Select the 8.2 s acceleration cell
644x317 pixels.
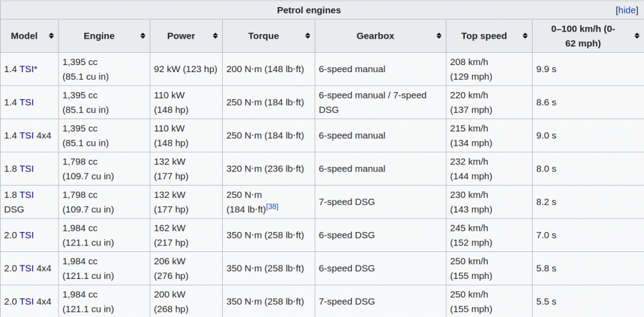[588, 202]
